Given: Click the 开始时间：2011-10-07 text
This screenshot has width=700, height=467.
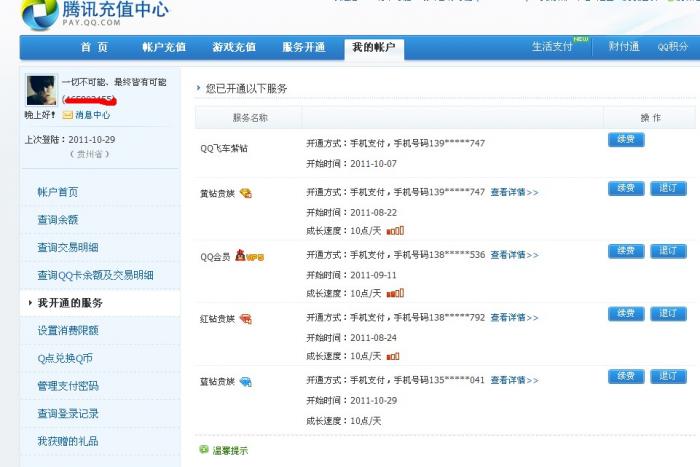Looking at the screenshot, I should pos(351,164).
